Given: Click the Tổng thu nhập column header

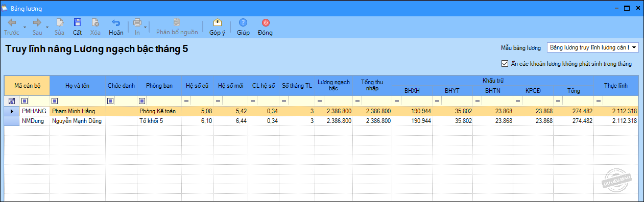Looking at the screenshot, I should tap(372, 86).
